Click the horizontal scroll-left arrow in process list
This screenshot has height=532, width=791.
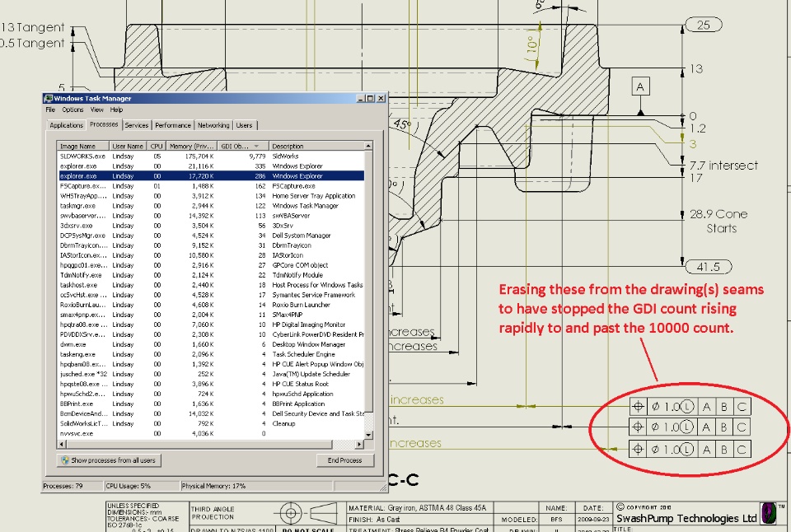(x=61, y=444)
